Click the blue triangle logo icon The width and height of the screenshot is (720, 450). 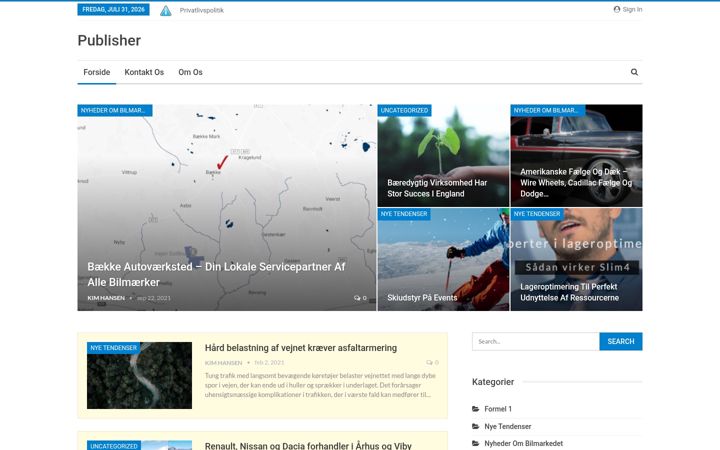pyautogui.click(x=166, y=11)
